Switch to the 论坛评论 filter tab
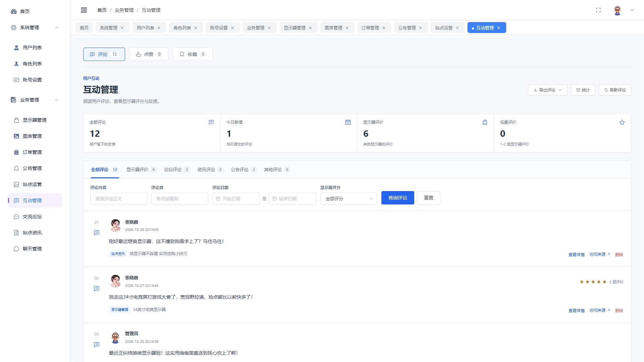This screenshot has height=362, width=644. (177, 170)
